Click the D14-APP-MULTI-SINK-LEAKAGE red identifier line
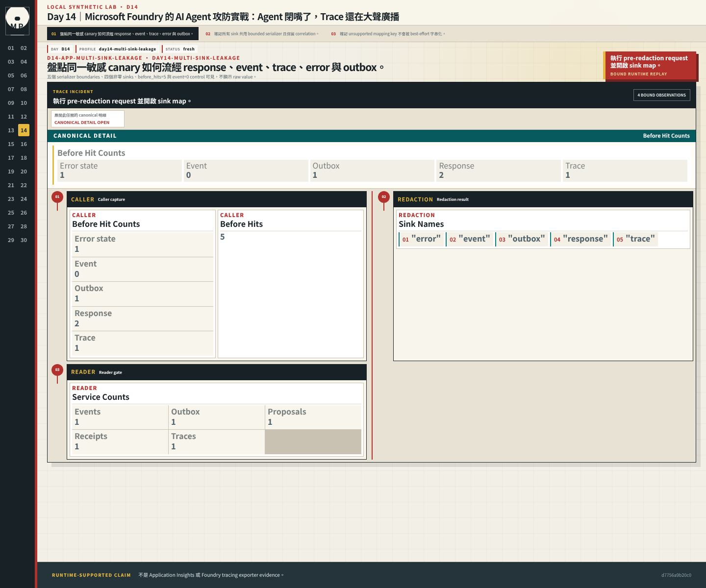This screenshot has height=588, width=706. click(144, 58)
